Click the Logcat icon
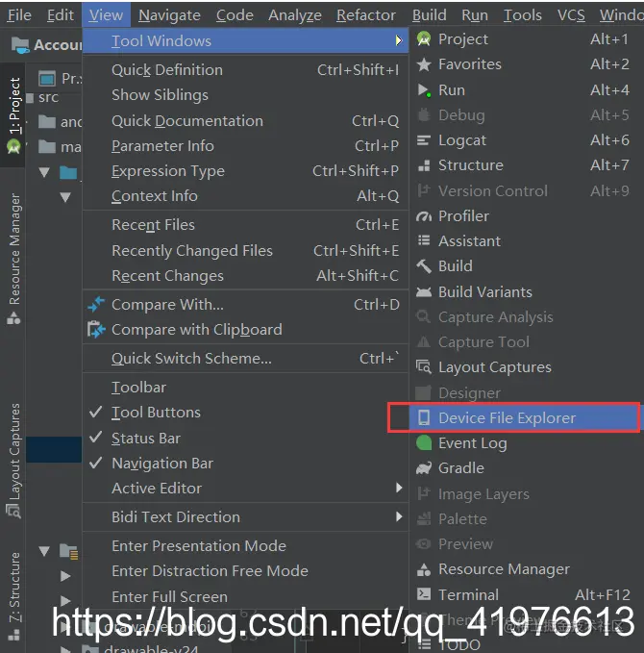Viewport: 644px width, 653px height. 424,140
